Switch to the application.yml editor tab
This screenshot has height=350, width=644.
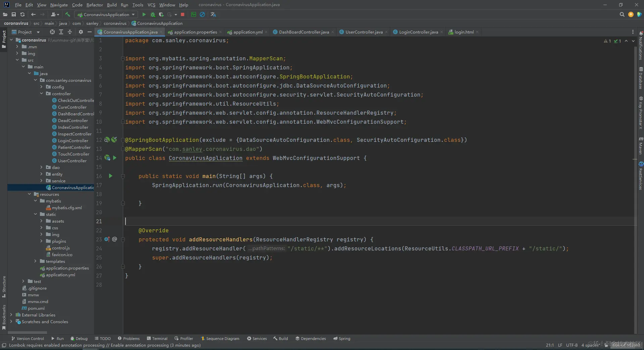(x=248, y=32)
